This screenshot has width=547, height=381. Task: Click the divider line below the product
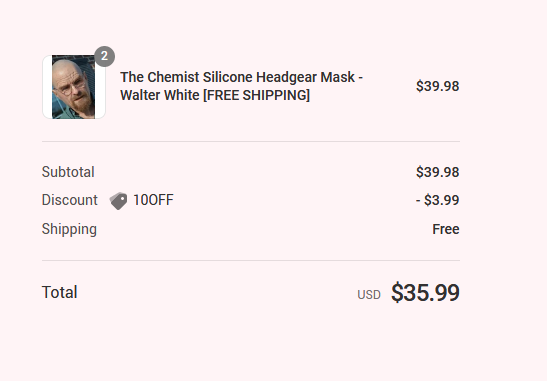(251, 142)
